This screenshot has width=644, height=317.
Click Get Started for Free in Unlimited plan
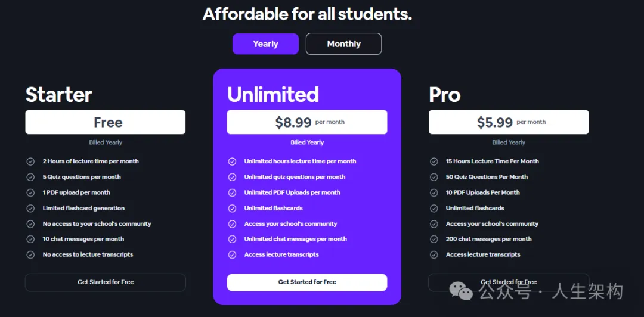point(307,282)
